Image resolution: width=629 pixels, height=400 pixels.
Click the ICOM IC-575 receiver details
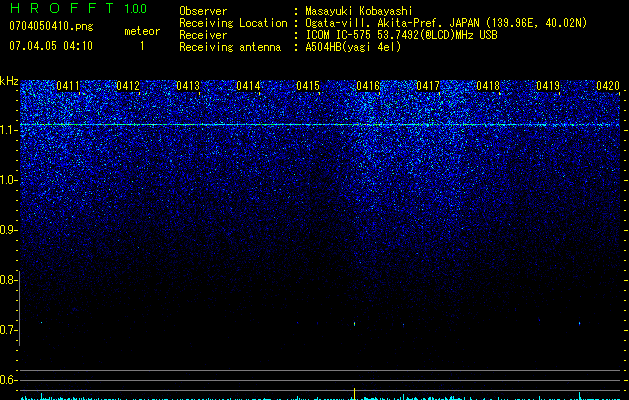[401, 35]
